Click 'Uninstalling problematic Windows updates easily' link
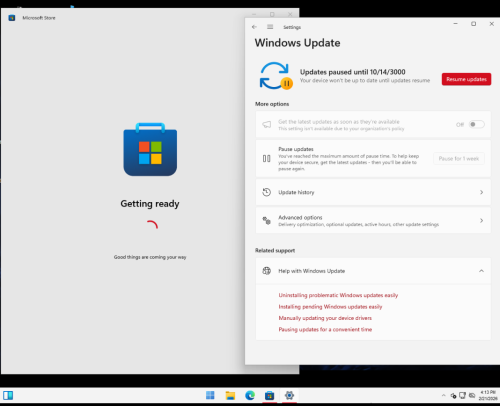This screenshot has height=406, width=500. tap(338, 295)
